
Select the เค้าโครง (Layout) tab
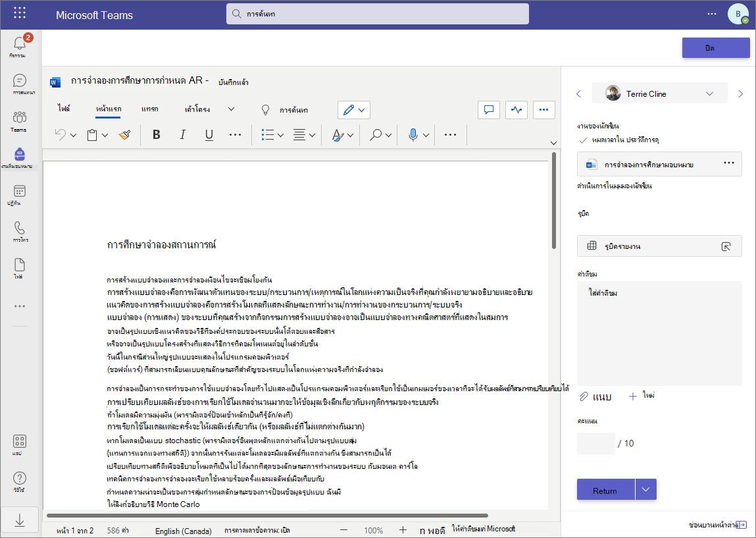[x=197, y=109]
